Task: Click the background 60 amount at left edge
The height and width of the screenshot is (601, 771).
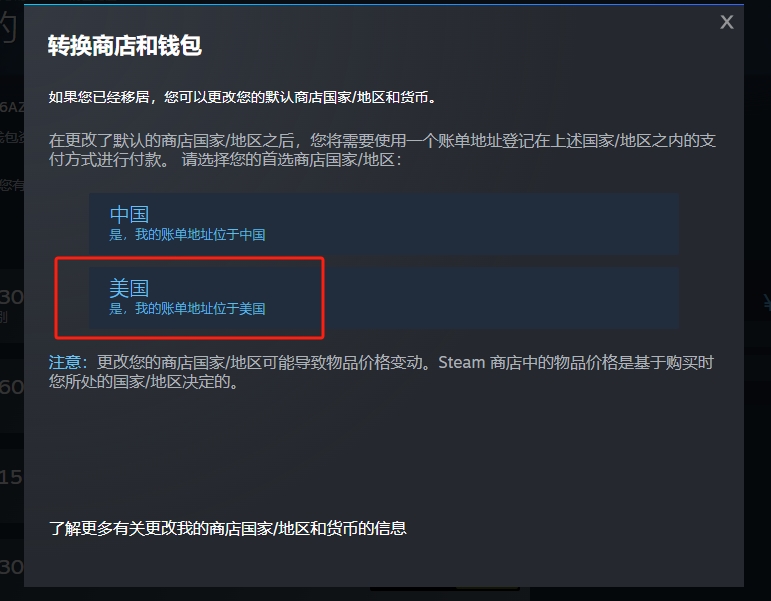Action: point(11,388)
